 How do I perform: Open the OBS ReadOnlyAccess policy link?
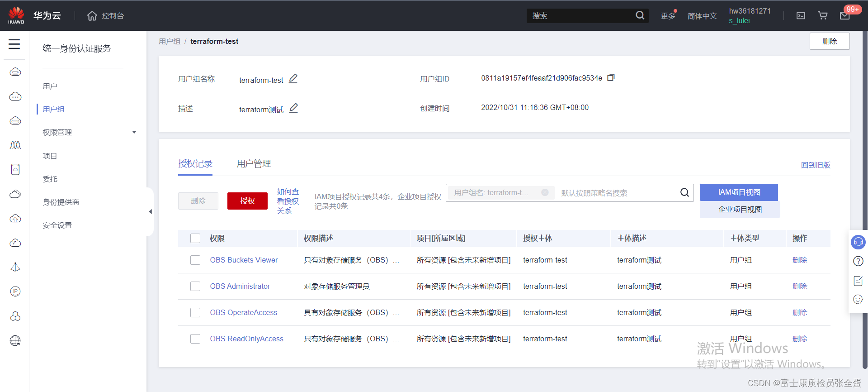pos(246,339)
